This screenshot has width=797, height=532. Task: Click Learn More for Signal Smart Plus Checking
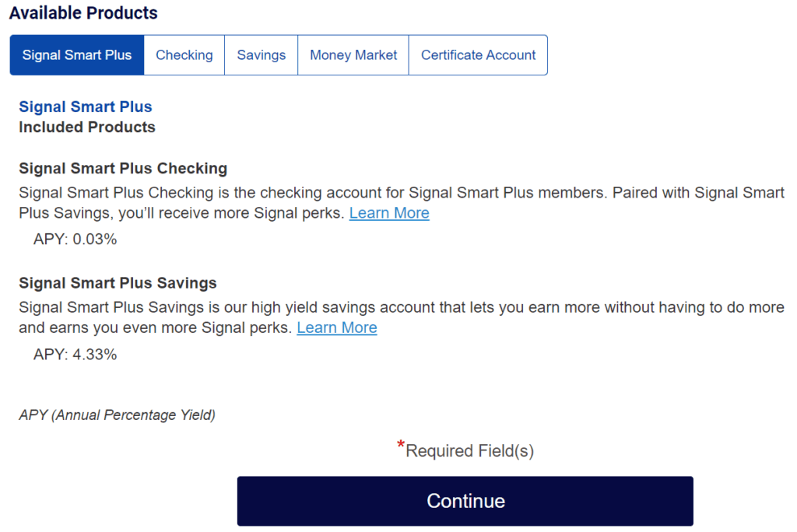[x=389, y=212]
